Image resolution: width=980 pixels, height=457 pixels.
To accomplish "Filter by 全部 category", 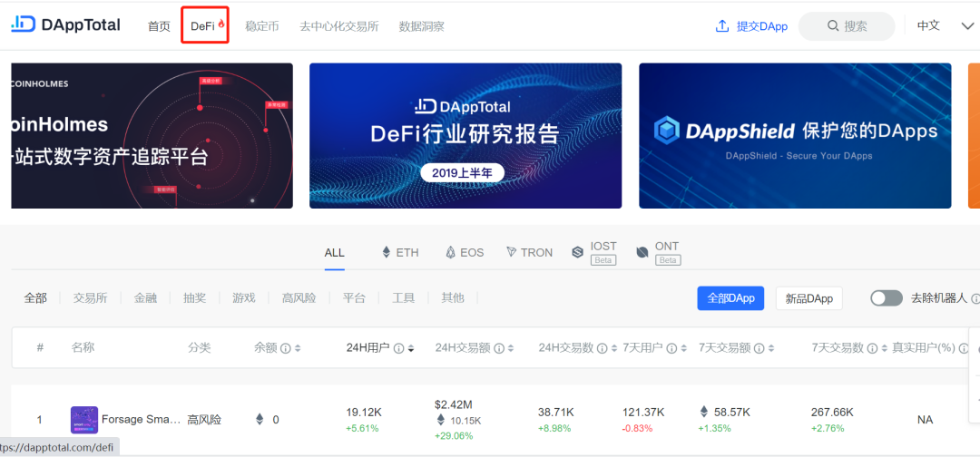I will click(35, 297).
